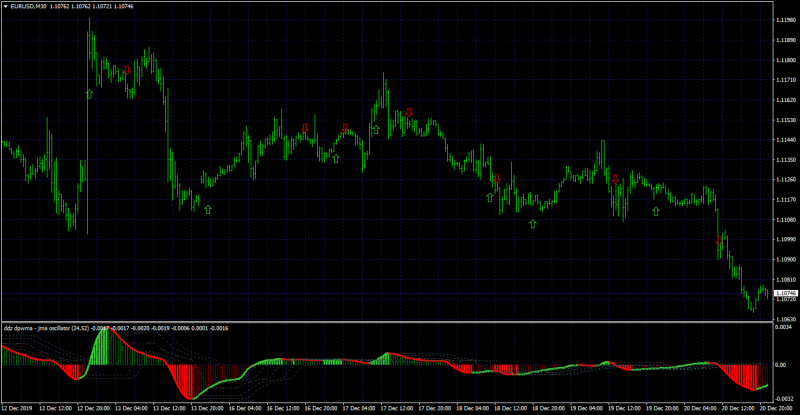800x415 pixels.
Task: Click the 19 Dec 12:00 time axis label
Action: point(624,408)
